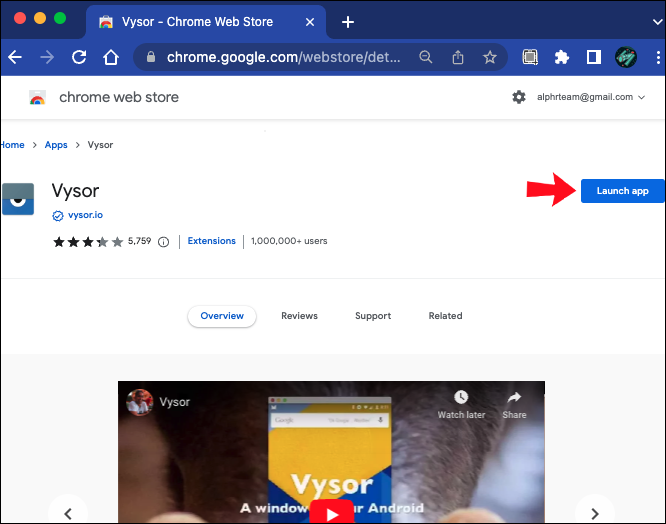Click the address bar URL
Image resolution: width=666 pixels, height=524 pixels.
pyautogui.click(x=283, y=57)
